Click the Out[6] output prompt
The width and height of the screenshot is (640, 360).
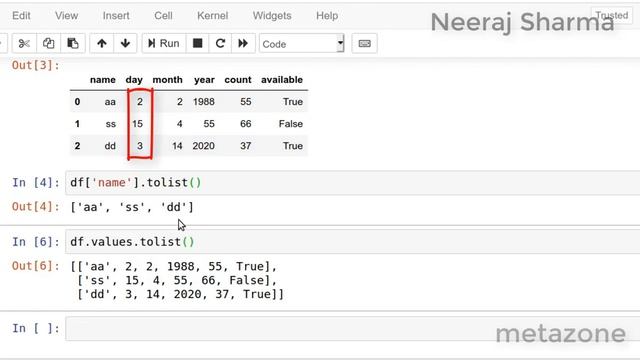pyautogui.click(x=36, y=266)
